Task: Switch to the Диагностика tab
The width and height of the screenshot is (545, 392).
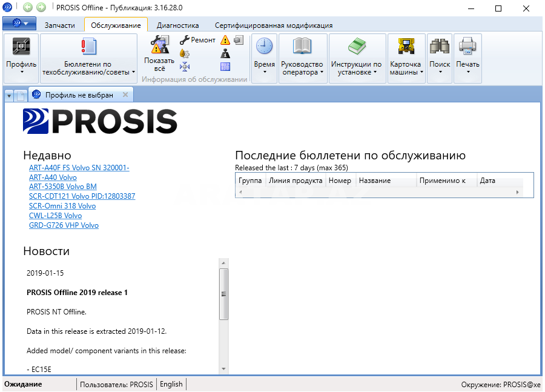Action: point(177,25)
